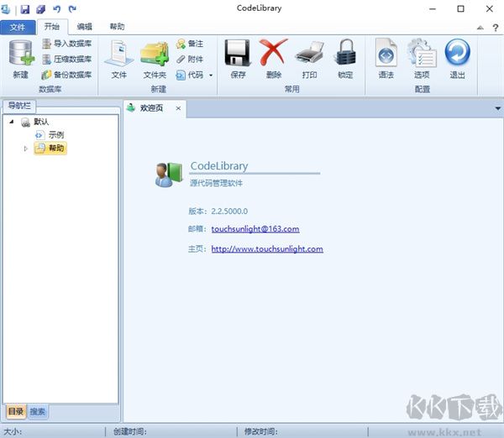Image resolution: width=504 pixels, height=438 pixels.
Task: Select the 示例 tree item
Action: click(50, 135)
